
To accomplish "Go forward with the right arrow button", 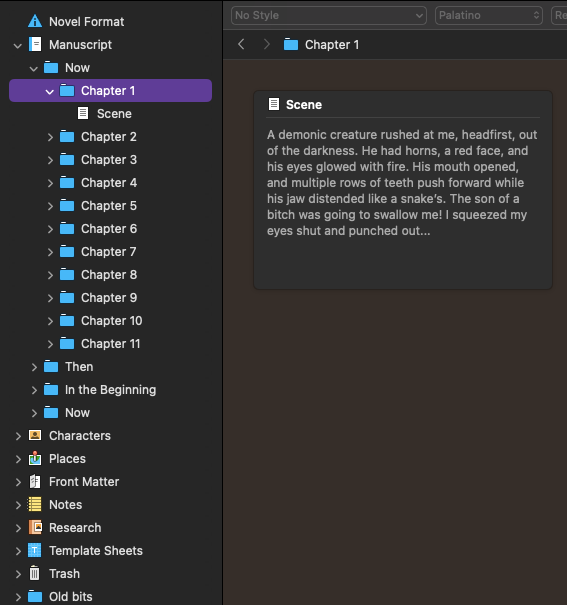I will 267,44.
